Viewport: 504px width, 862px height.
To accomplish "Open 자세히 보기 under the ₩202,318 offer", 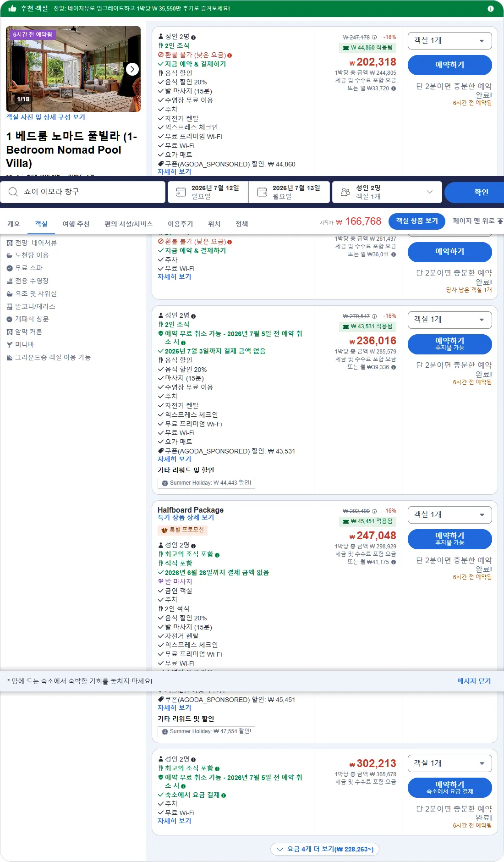I will [x=174, y=172].
